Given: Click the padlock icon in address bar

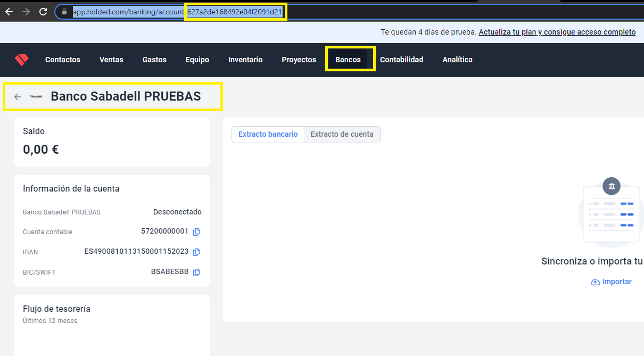Looking at the screenshot, I should click(64, 11).
